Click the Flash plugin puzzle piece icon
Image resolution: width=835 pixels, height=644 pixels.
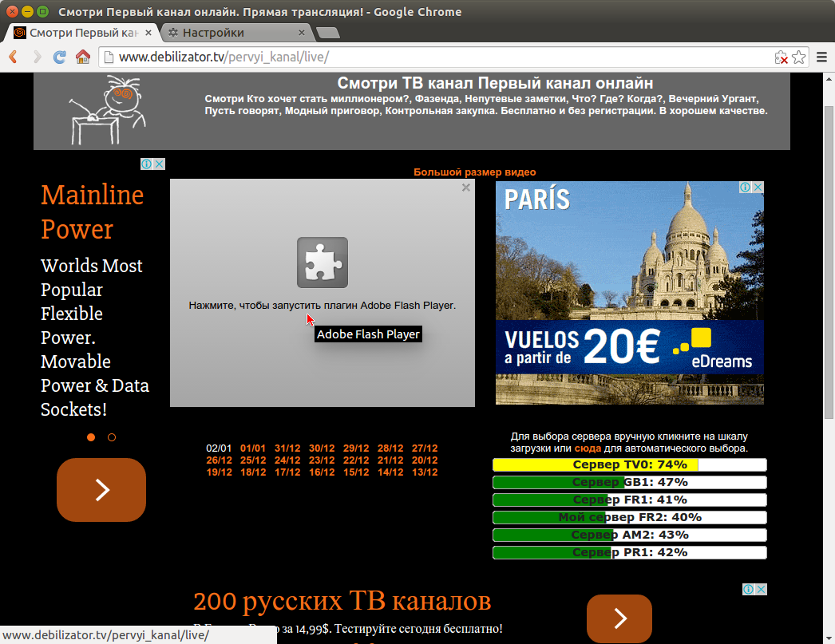point(323,263)
